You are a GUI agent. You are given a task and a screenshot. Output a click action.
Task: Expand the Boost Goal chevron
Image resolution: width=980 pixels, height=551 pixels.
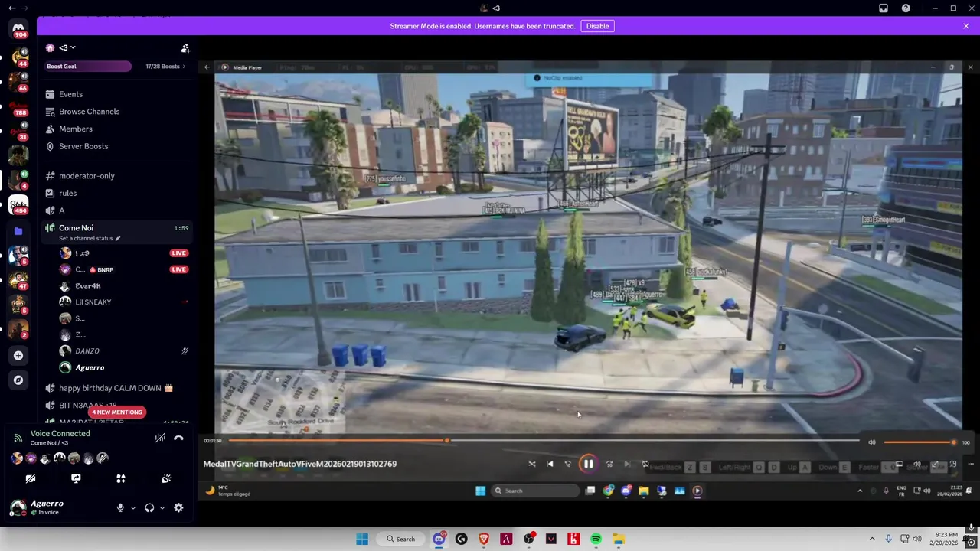point(184,67)
